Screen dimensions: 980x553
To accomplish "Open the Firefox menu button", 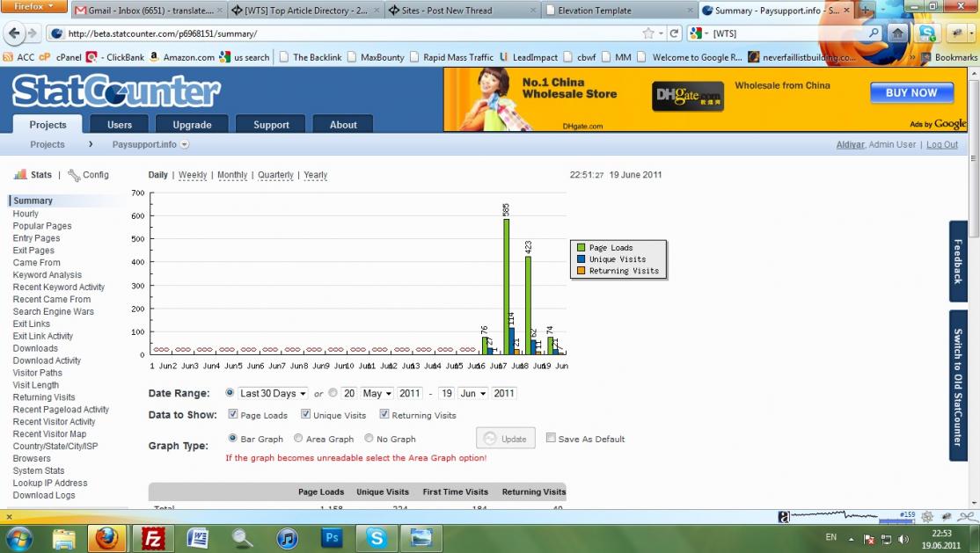I will point(33,6).
